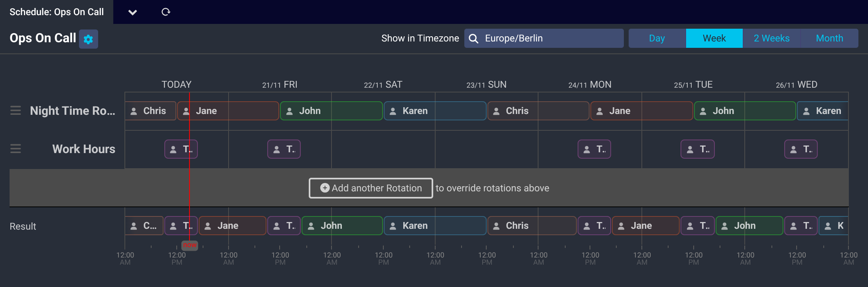The image size is (868, 287).
Task: Switch to 2 Weeks view
Action: click(x=771, y=38)
